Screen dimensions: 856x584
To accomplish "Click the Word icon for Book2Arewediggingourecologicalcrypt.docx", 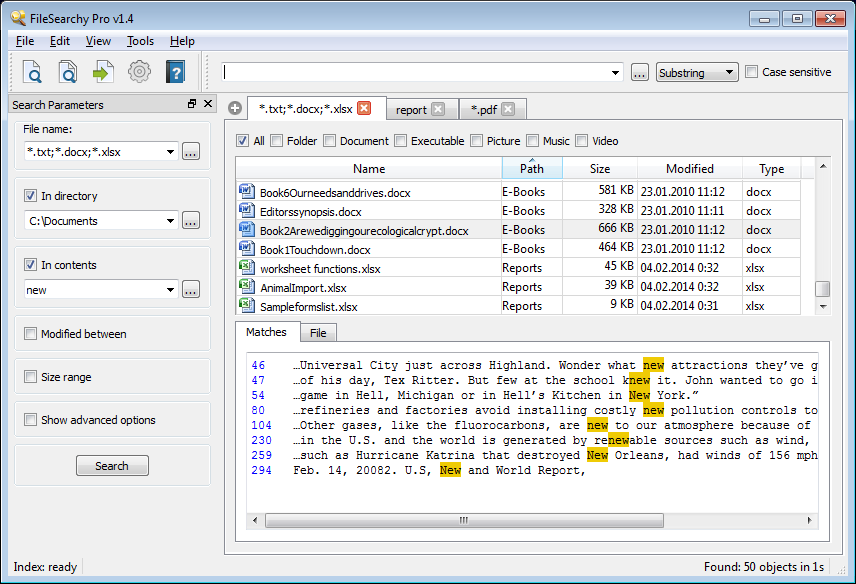I will 247,229.
